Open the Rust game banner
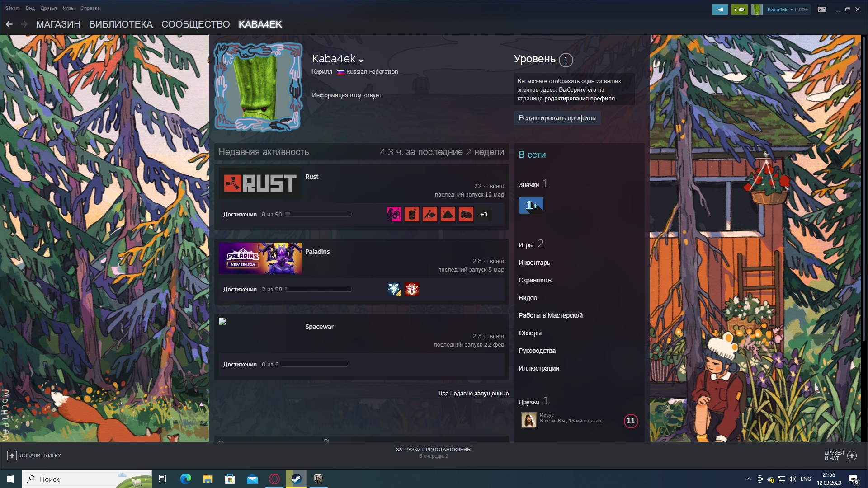The width and height of the screenshot is (868, 488). point(260,183)
